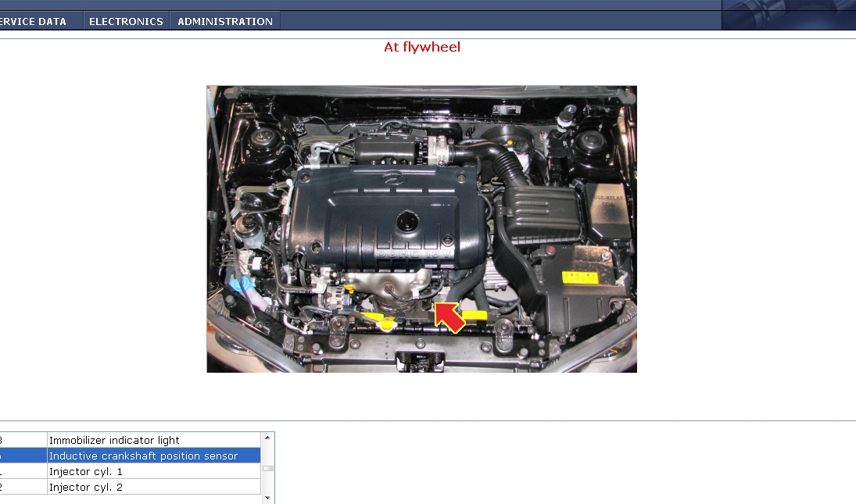Screen dimensions: 856x504
Task: Open the ADMINISTRATION tab
Action: pos(225,21)
